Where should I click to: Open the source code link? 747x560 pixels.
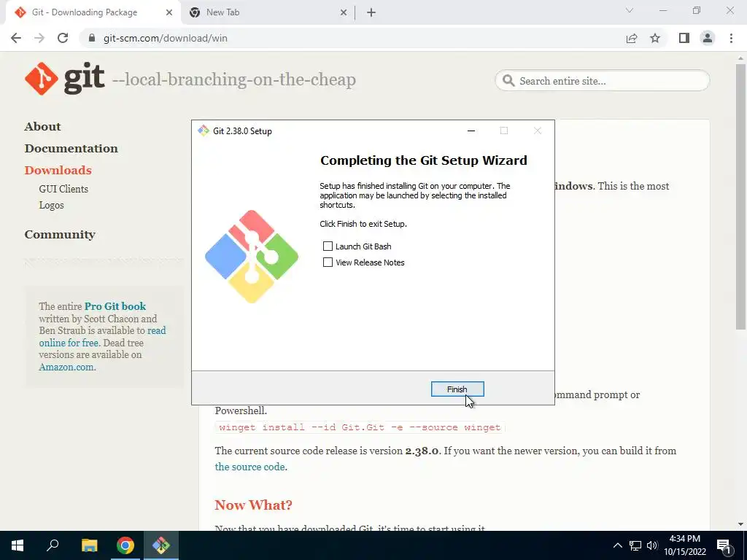click(249, 467)
